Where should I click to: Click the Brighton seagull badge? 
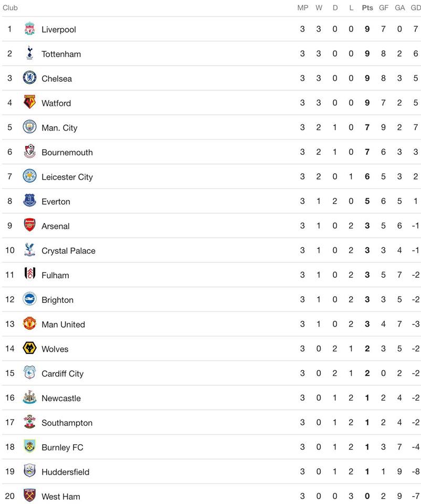[x=29, y=299]
